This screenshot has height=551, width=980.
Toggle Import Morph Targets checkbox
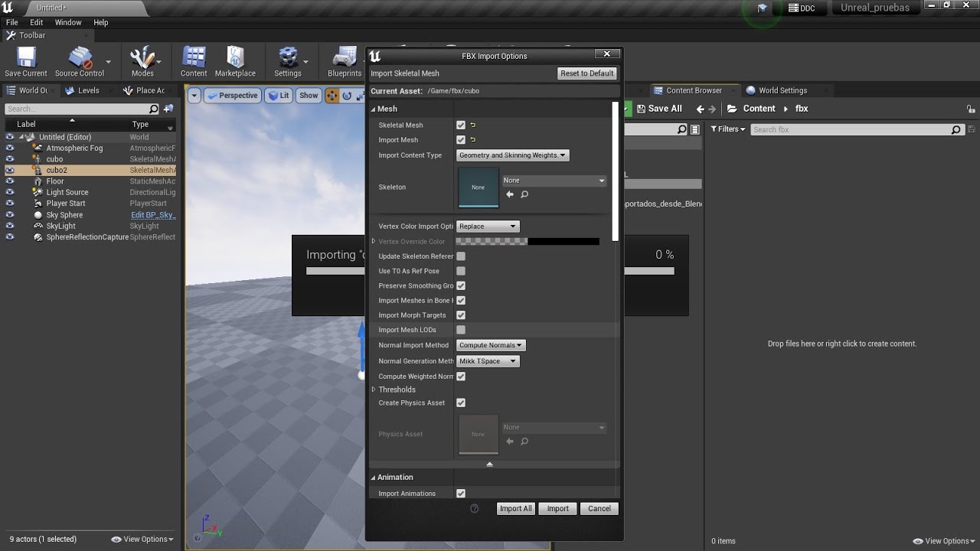[x=461, y=315]
